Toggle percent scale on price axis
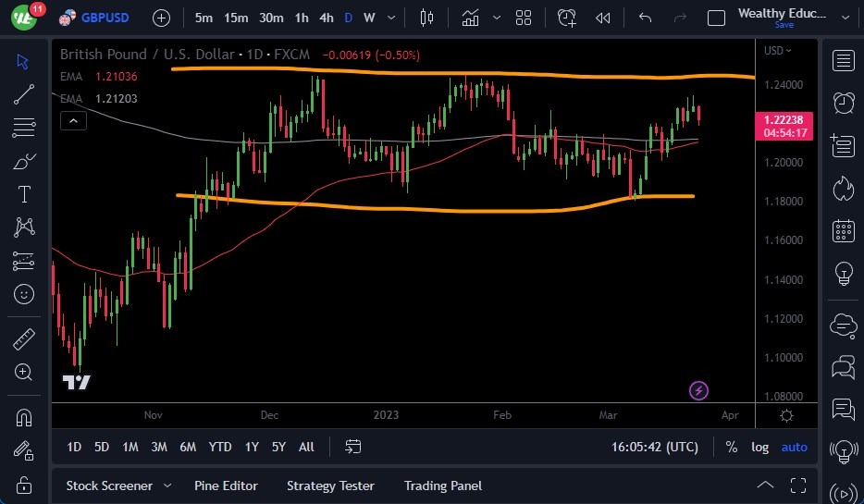Viewport: 864px width, 504px height. [x=732, y=447]
